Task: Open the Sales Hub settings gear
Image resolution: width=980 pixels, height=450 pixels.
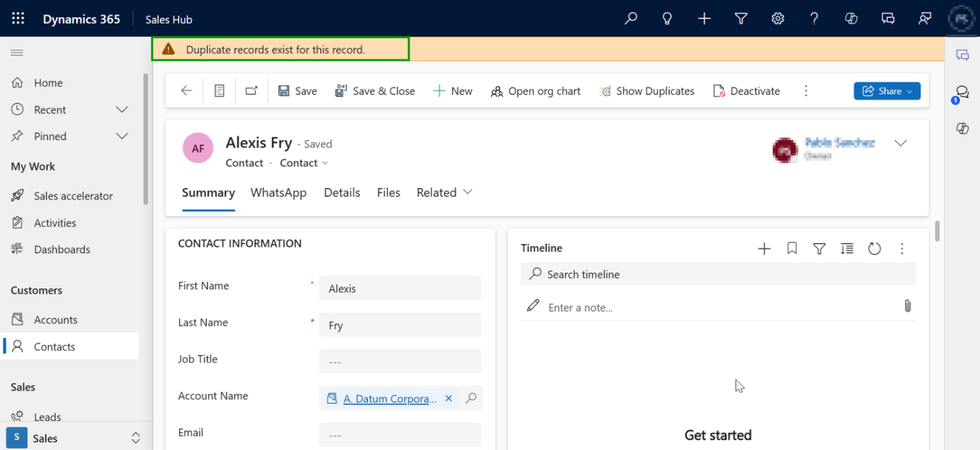Action: tap(777, 18)
